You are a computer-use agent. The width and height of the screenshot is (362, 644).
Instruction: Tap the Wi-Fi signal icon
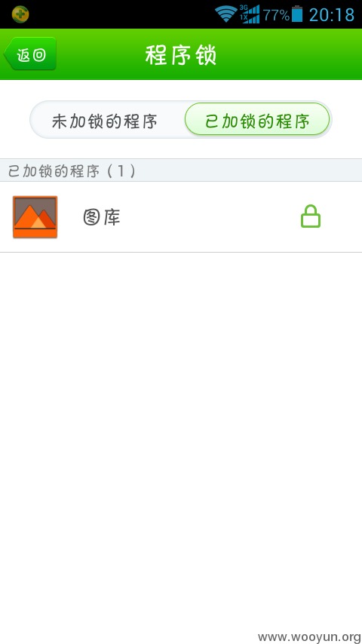point(225,14)
